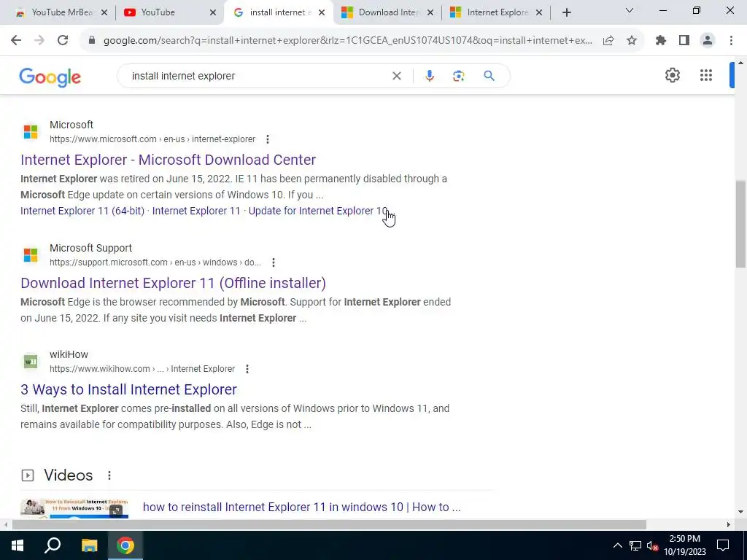Open network status tray icon
The image size is (747, 560).
tap(635, 545)
